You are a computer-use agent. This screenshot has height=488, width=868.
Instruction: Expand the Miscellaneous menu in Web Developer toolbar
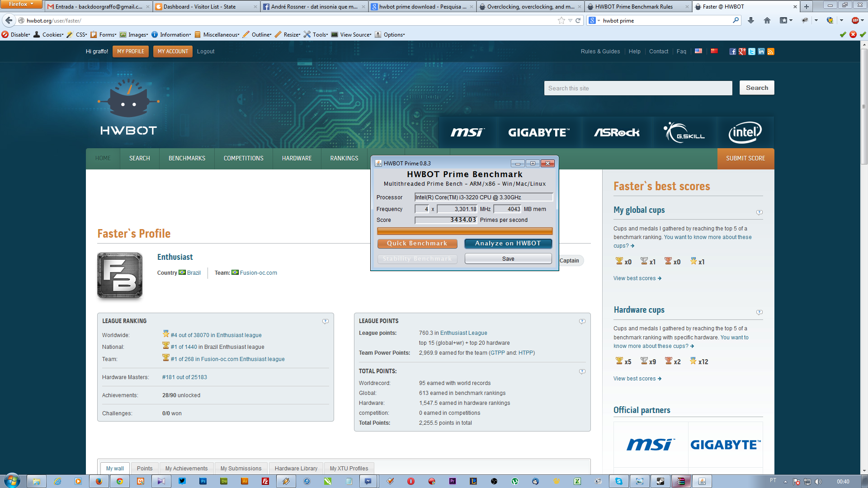(x=217, y=34)
